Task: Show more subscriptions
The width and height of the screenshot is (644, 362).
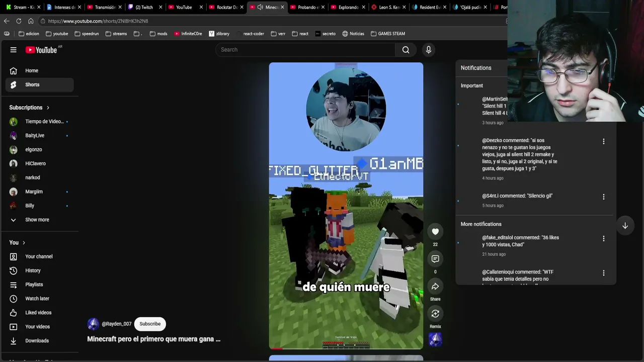Action: click(40, 220)
